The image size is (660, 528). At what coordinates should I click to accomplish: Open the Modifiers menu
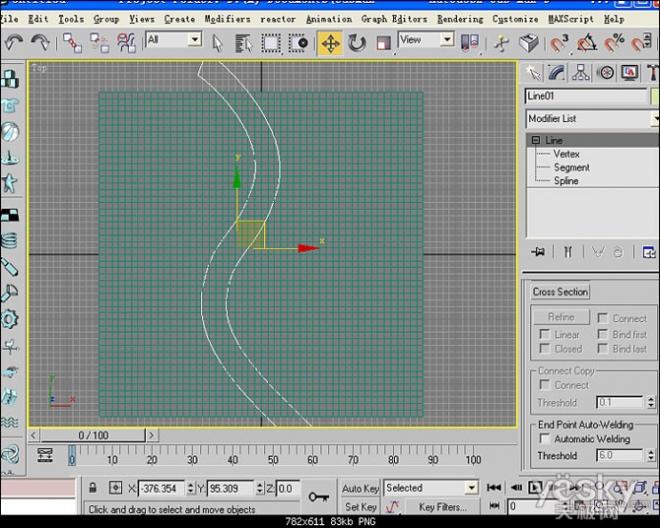coord(227,18)
